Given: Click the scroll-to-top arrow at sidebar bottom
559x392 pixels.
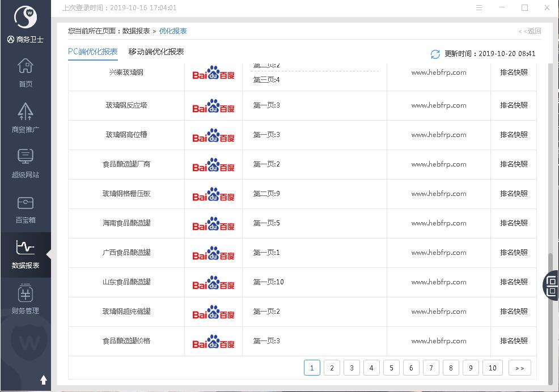Looking at the screenshot, I should tap(44, 380).
